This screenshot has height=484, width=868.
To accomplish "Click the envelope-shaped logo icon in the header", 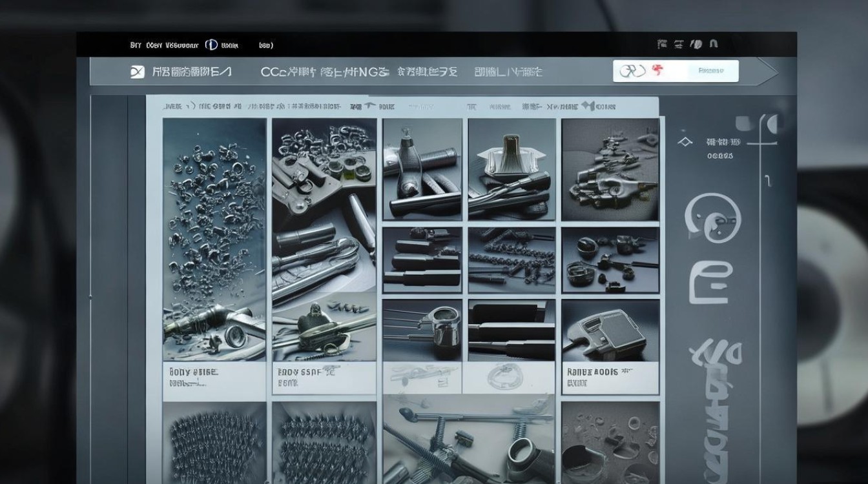I will click(x=137, y=72).
